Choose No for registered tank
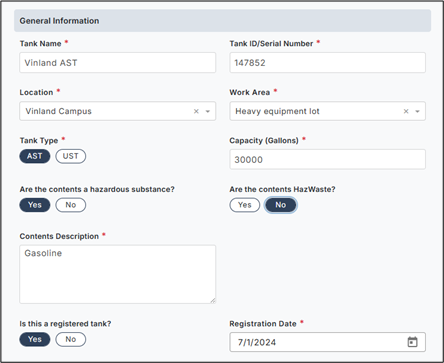The width and height of the screenshot is (444, 363). point(71,339)
